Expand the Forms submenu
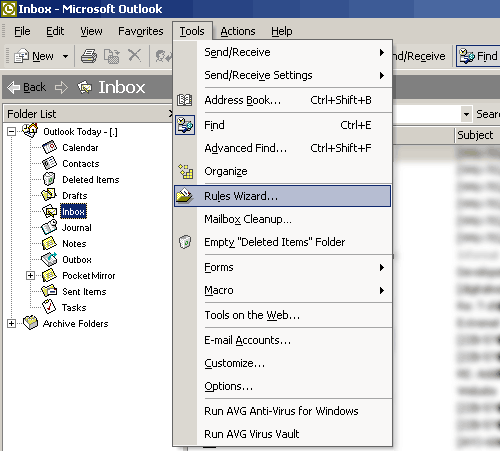500x451 pixels. (x=283, y=267)
